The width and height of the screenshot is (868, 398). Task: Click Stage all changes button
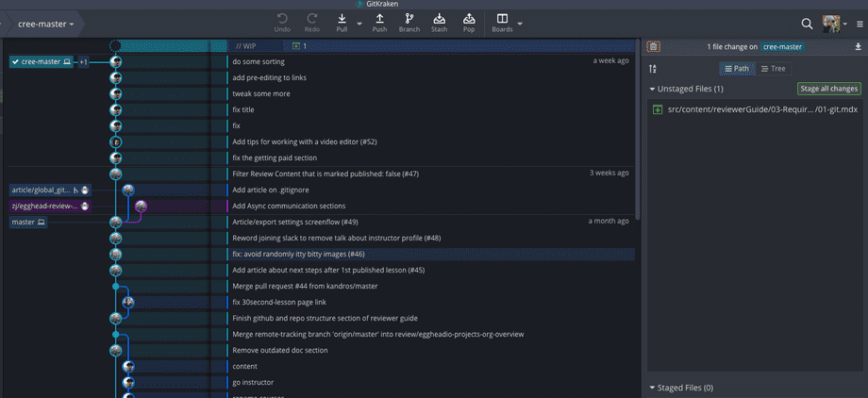click(828, 89)
